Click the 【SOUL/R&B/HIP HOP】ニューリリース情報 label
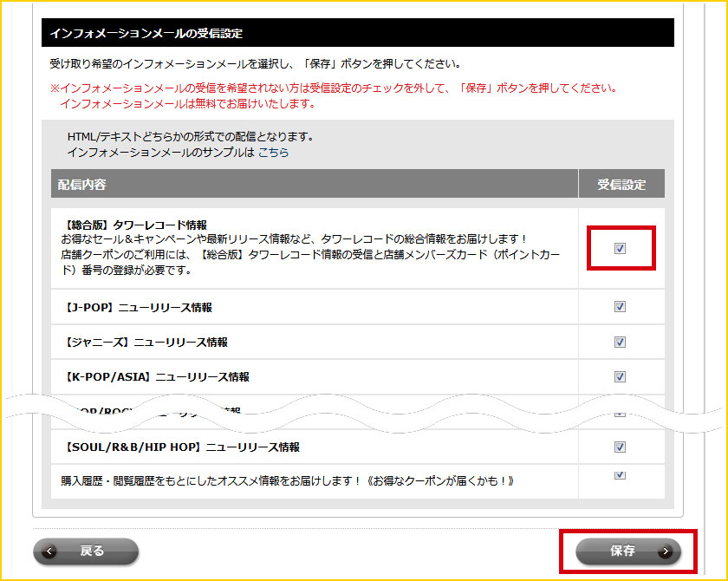The image size is (728, 581). pos(180,447)
